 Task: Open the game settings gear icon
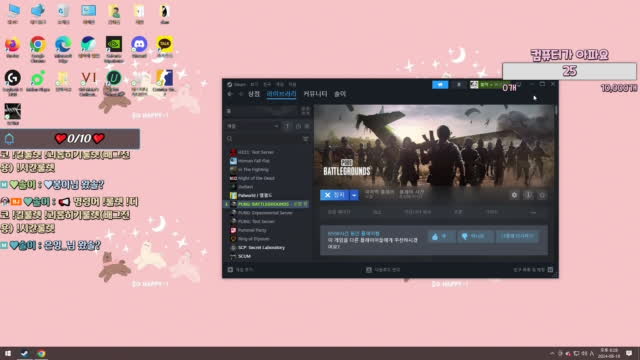[x=514, y=195]
